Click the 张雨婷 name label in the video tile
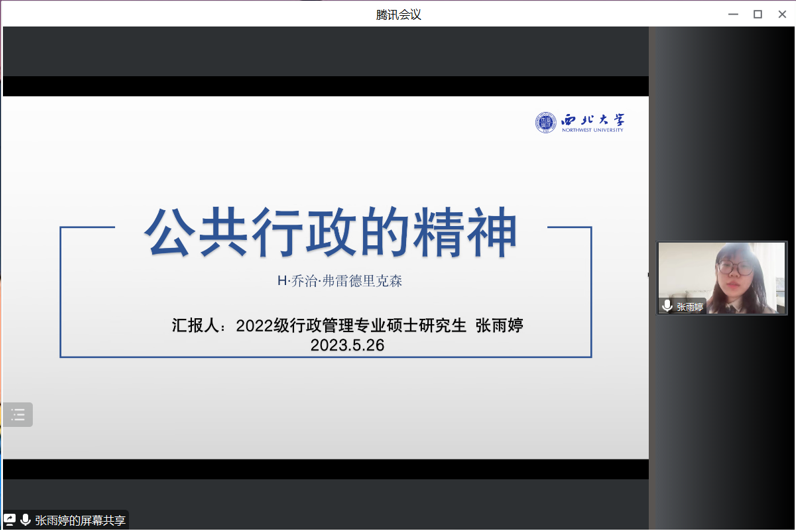Viewport: 796px width, 530px height. [690, 307]
